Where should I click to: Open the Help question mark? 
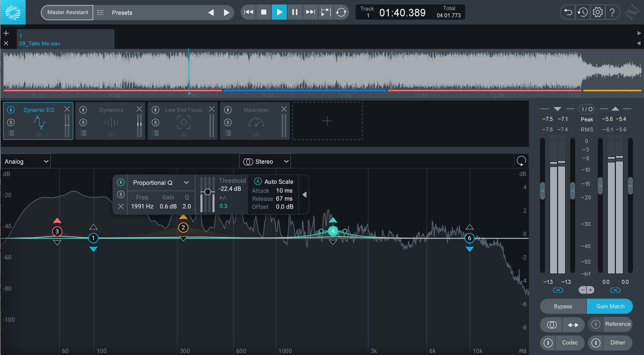pyautogui.click(x=612, y=12)
